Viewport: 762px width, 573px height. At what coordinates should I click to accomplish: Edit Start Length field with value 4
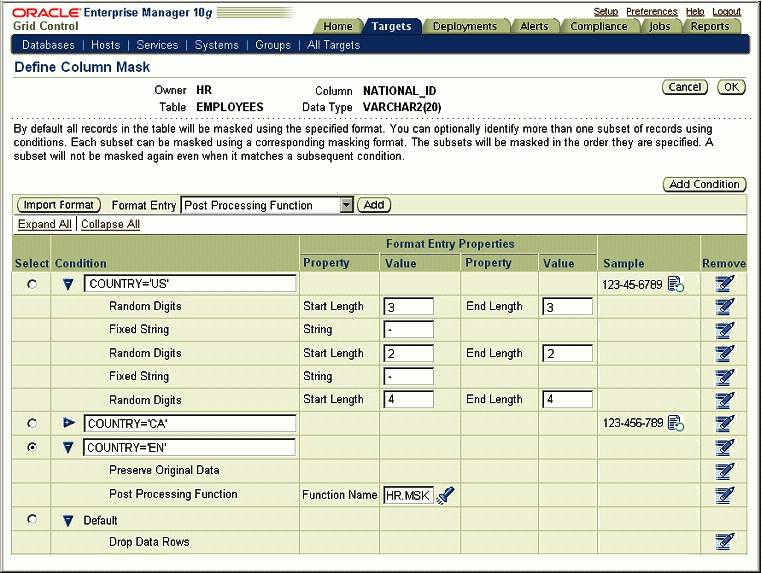(408, 399)
